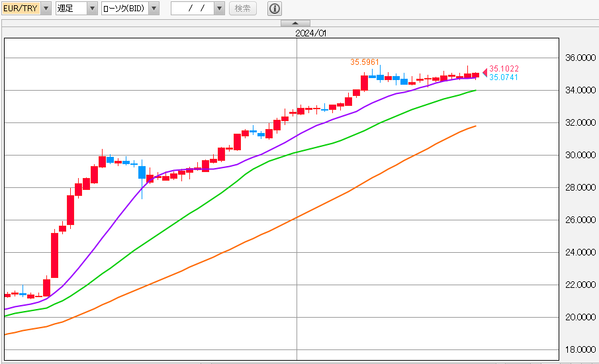Click the 28.0000 price axis label
The height and width of the screenshot is (364, 599).
580,187
